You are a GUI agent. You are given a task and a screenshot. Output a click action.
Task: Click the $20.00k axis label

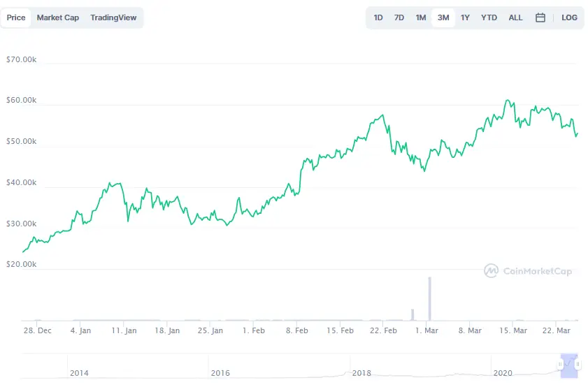click(22, 264)
